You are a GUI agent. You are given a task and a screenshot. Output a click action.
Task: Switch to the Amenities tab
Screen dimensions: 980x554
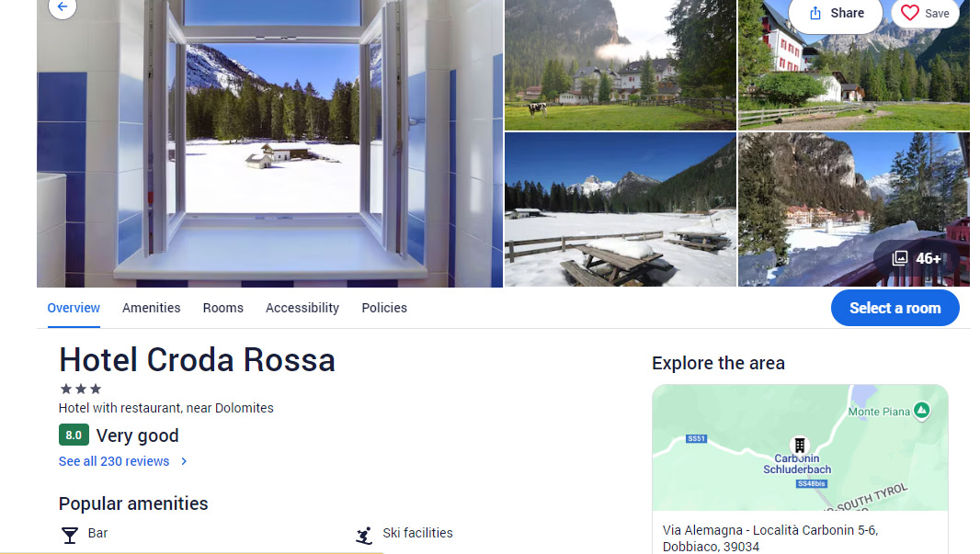pos(152,308)
